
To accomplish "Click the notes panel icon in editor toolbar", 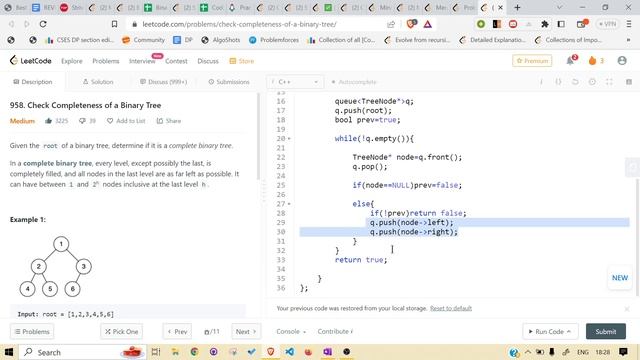I will [629, 82].
